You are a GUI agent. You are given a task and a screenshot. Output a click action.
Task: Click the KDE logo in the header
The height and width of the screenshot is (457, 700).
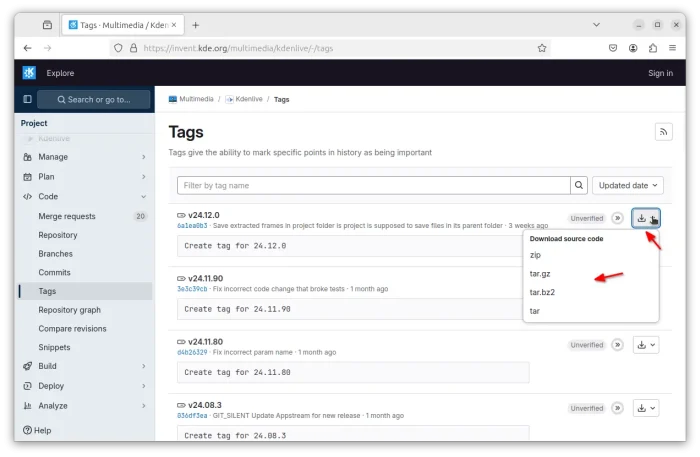pyautogui.click(x=29, y=73)
